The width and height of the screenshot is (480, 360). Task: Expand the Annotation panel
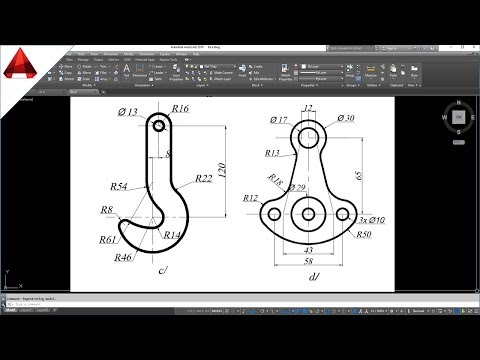point(144,85)
